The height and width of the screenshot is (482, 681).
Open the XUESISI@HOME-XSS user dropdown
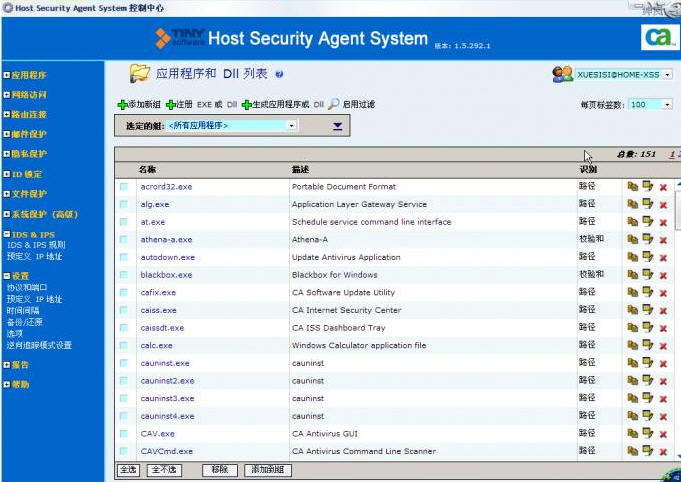tap(624, 75)
